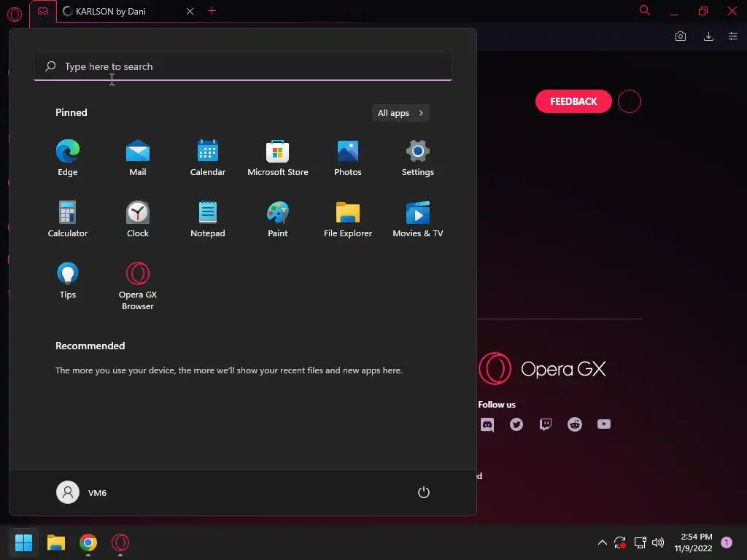Viewport: 747px width, 560px height.
Task: Launch Opera GX Browser from pinned apps
Action: [x=138, y=286]
